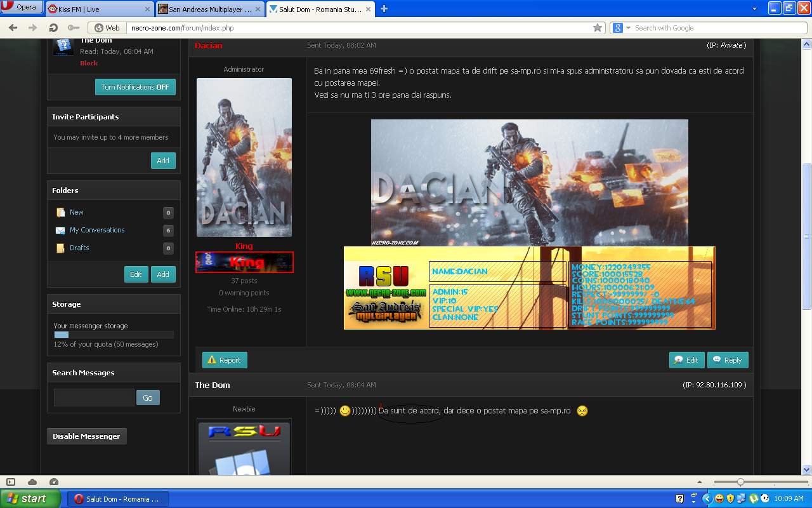Bookmark the page with the star icon
Screen dimensions: 812x508
coord(597,28)
